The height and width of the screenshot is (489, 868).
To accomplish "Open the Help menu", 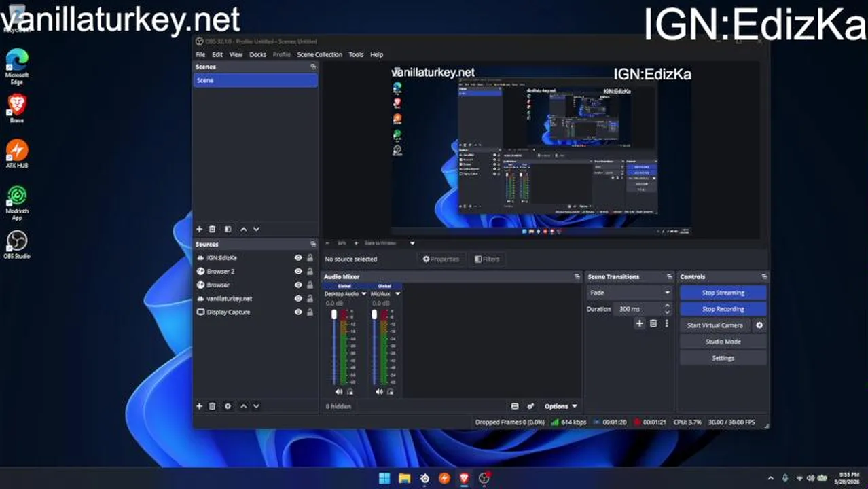I will (x=376, y=54).
